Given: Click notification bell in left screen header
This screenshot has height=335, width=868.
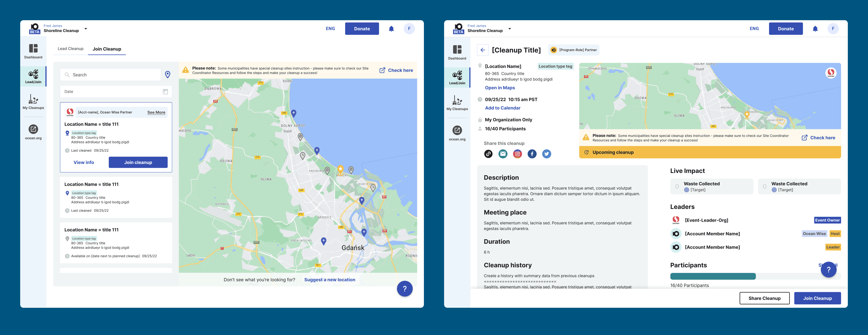Looking at the screenshot, I should (391, 29).
